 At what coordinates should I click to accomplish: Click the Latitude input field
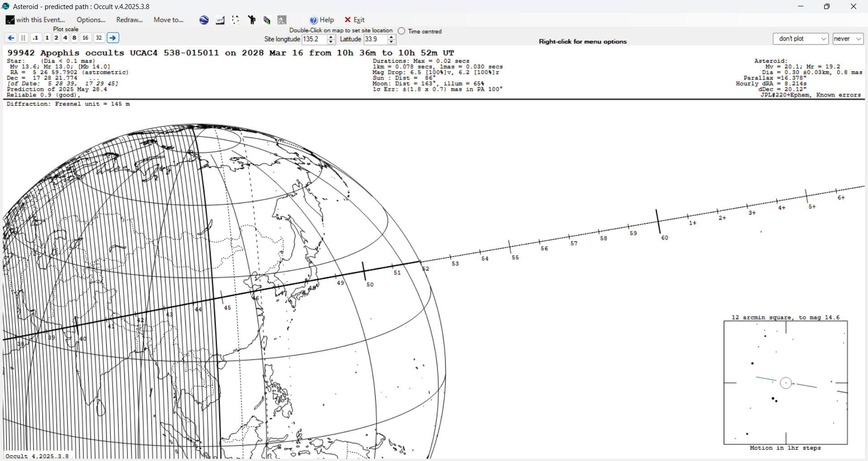(375, 39)
